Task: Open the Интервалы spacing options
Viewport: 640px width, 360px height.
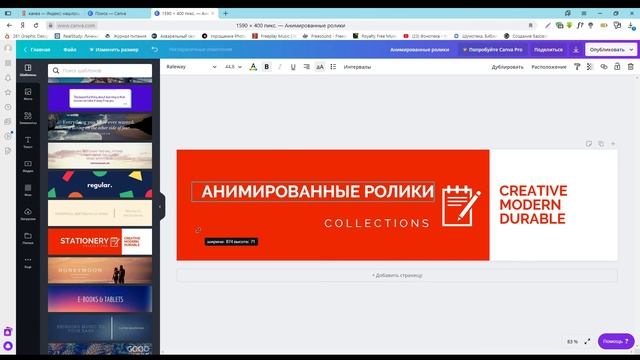Action: point(357,67)
